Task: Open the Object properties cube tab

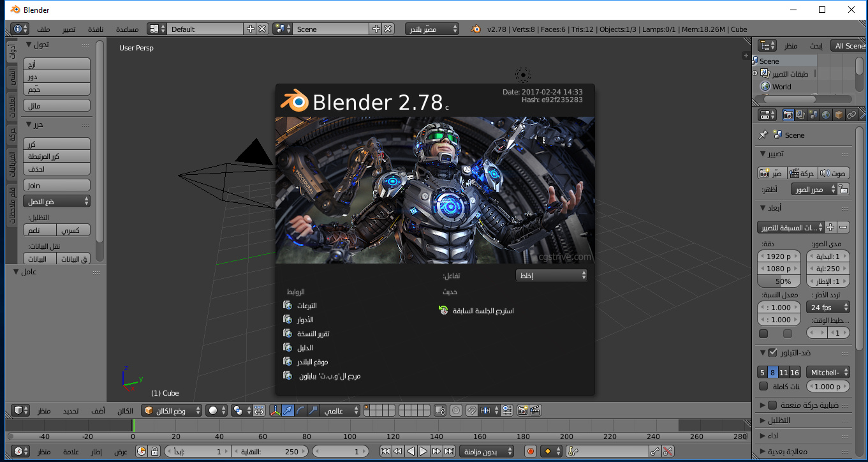Action: (839, 115)
